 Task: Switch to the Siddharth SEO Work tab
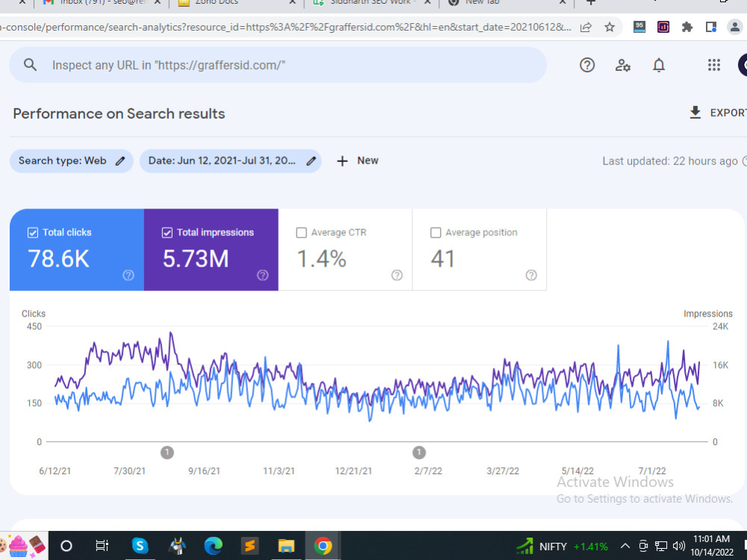tap(371, 2)
